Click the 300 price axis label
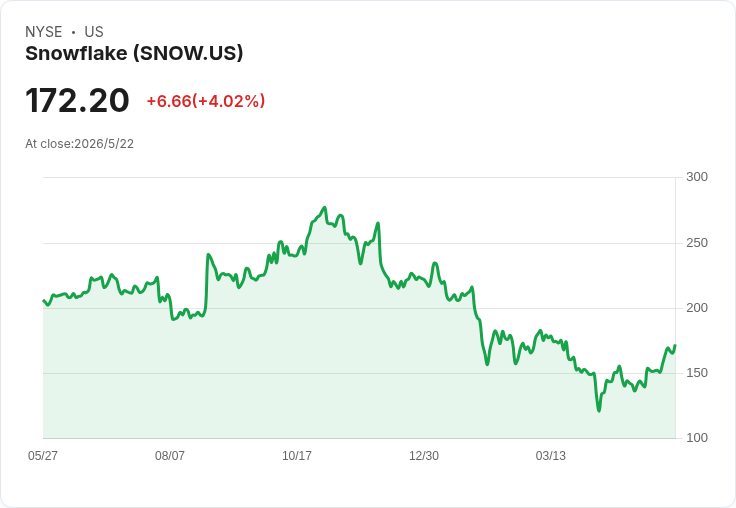736x508 pixels. tap(697, 177)
